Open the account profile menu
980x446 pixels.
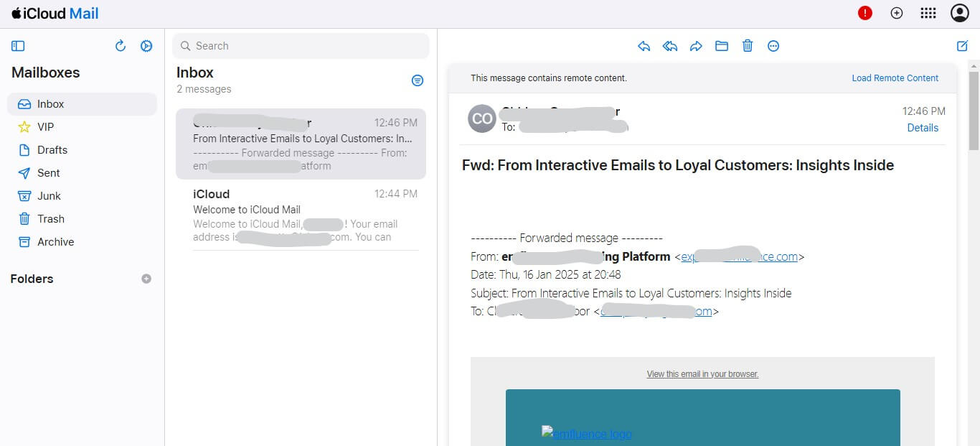click(959, 12)
